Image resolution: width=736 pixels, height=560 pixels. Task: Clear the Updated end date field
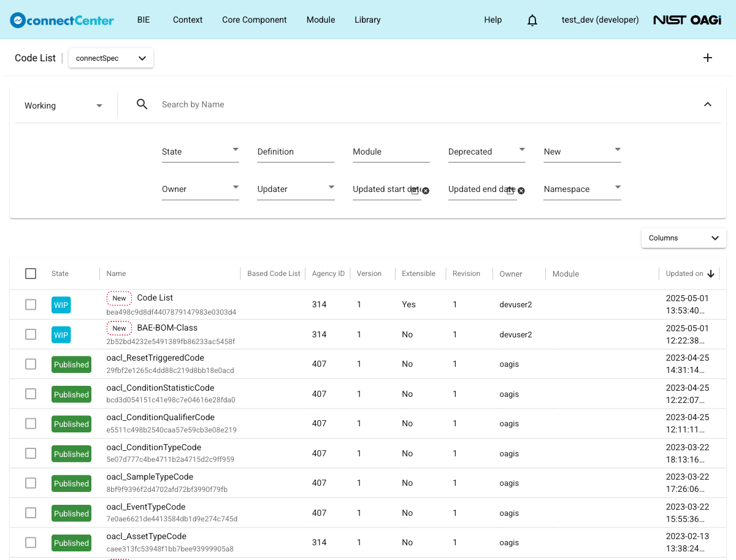click(521, 191)
